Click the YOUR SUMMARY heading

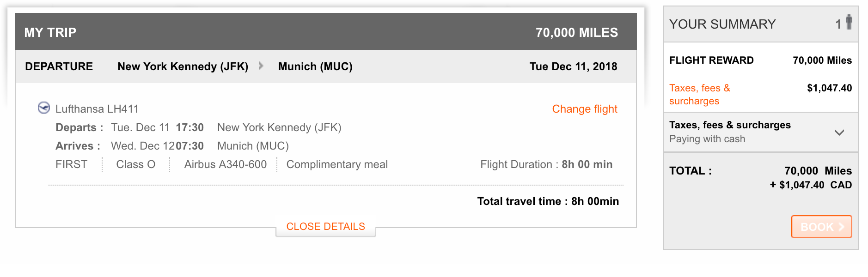coord(722,24)
